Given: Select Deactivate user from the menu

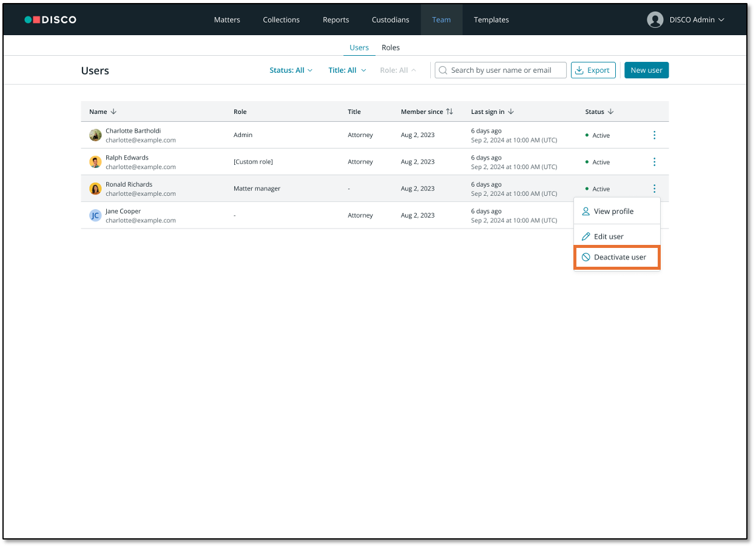Looking at the screenshot, I should point(616,257).
